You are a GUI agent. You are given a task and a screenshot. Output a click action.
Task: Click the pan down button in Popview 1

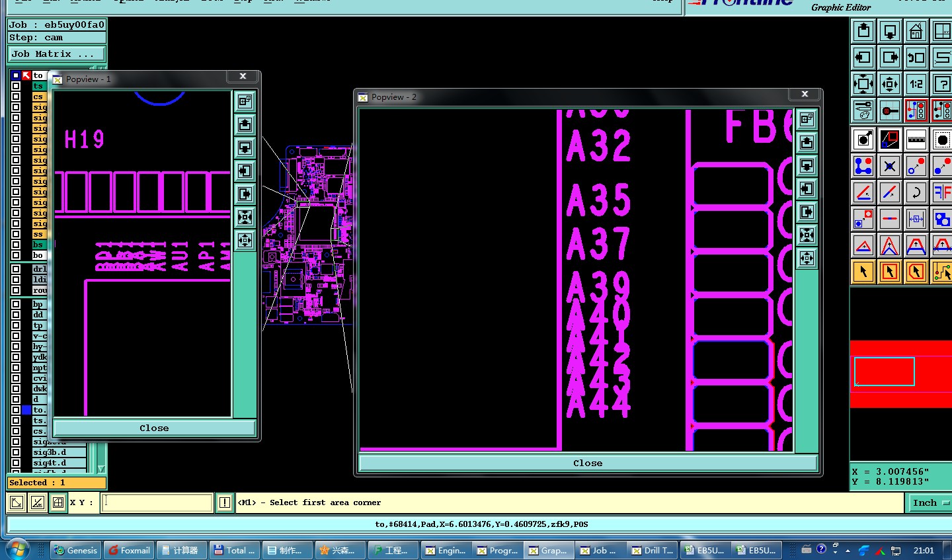pyautogui.click(x=245, y=147)
